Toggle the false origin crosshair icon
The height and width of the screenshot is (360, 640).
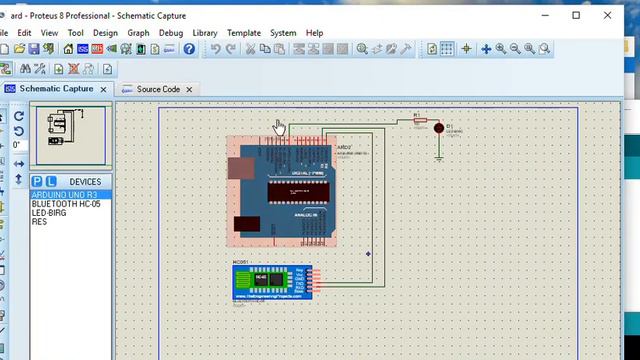[466, 49]
